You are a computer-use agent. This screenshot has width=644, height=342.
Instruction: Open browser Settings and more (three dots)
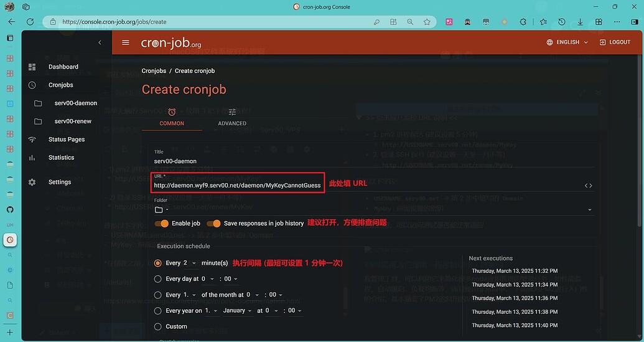[x=617, y=22]
